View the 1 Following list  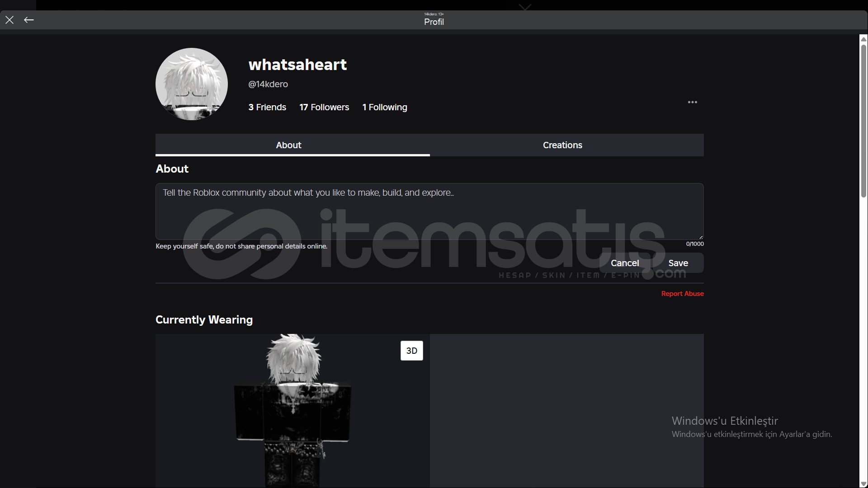pyautogui.click(x=385, y=107)
